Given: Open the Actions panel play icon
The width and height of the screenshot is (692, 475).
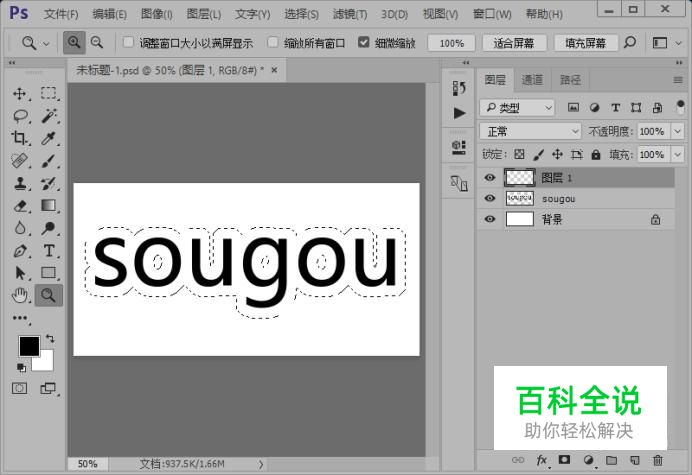Looking at the screenshot, I should pyautogui.click(x=459, y=113).
